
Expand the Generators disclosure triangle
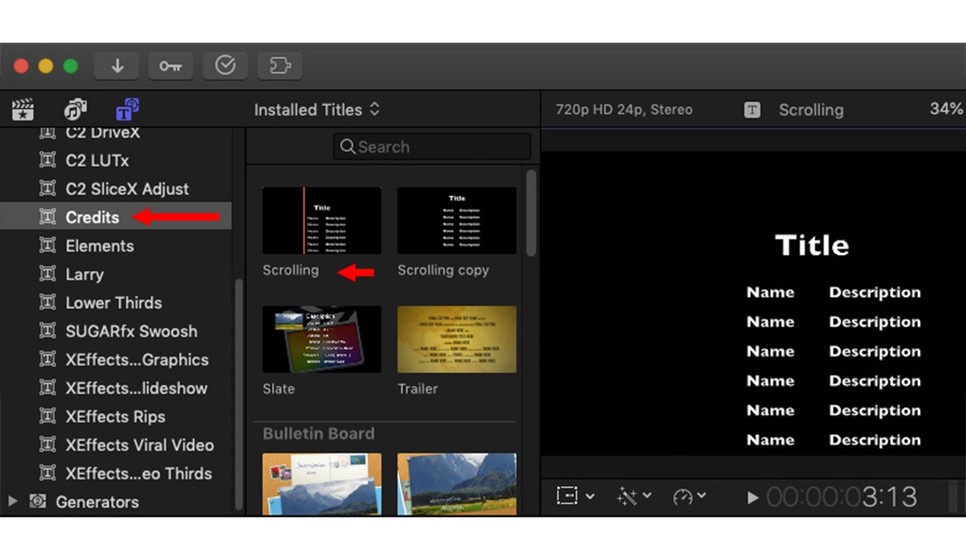click(x=13, y=502)
